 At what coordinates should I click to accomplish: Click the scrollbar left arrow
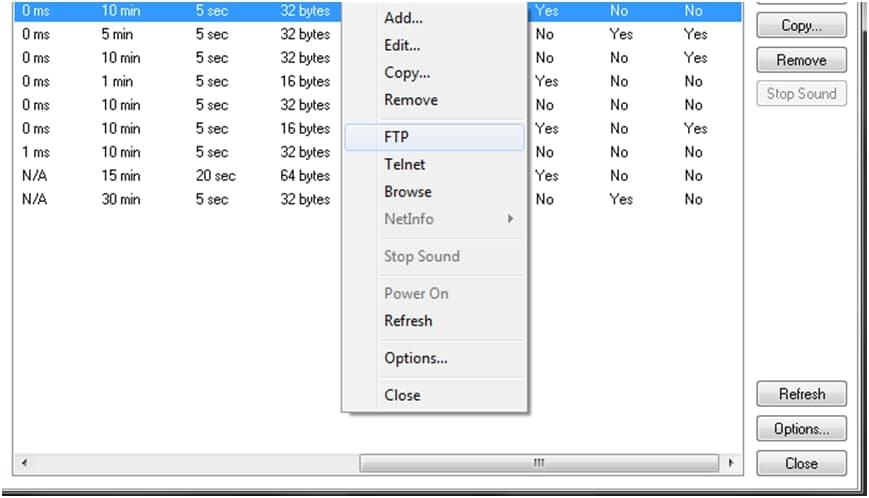pyautogui.click(x=23, y=464)
